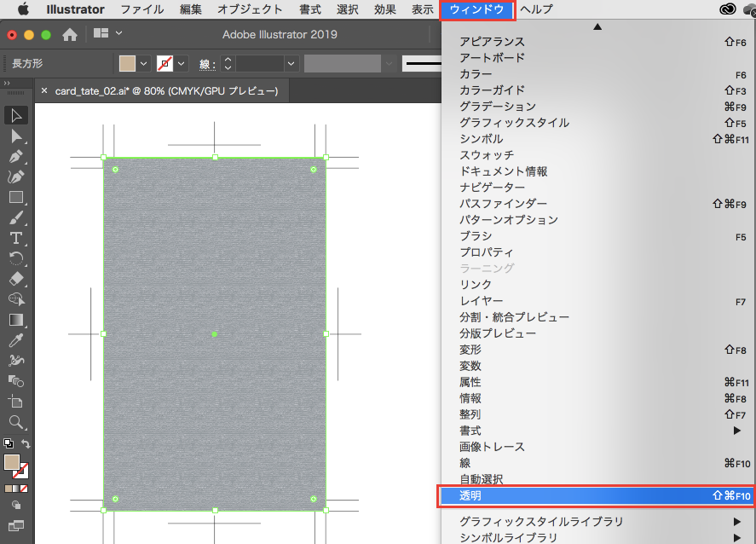Select the Zoom tool

(16, 421)
